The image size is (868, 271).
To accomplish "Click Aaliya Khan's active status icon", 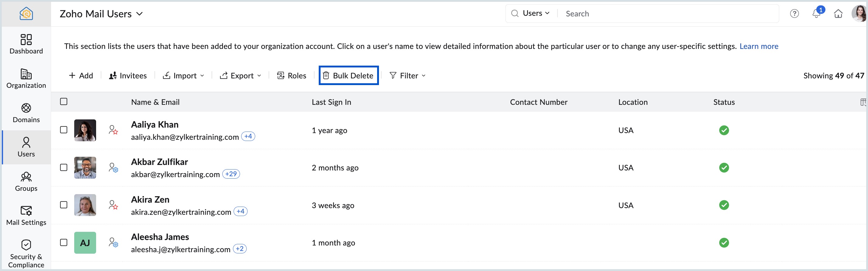I will pos(724,130).
